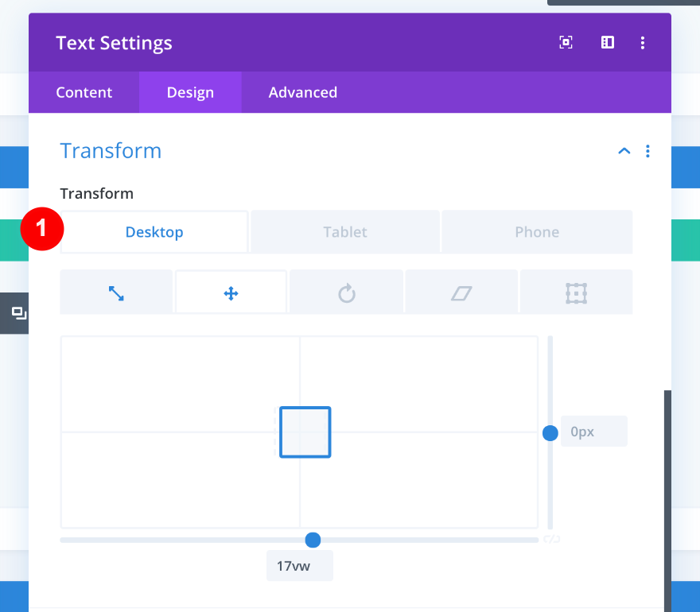
Task: Click the vertical translate slider handle
Action: click(550, 432)
